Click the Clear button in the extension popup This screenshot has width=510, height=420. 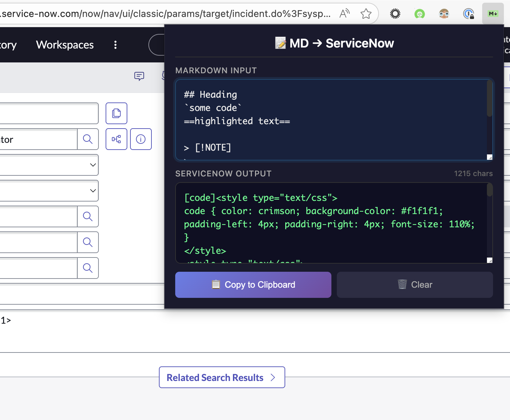414,285
